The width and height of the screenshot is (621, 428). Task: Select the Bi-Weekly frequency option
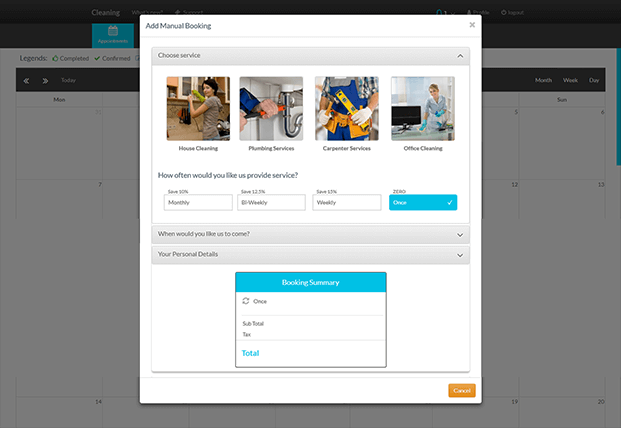(x=271, y=202)
